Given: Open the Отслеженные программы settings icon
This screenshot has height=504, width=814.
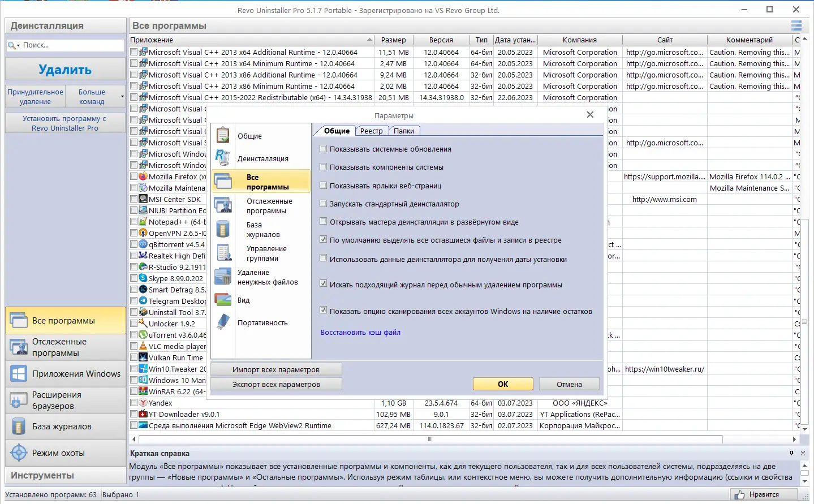Looking at the screenshot, I should [223, 205].
